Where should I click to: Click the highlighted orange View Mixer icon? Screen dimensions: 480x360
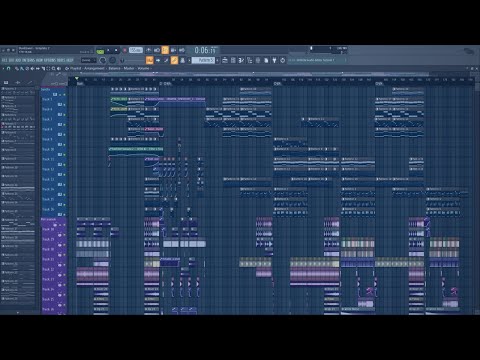(x=174, y=60)
